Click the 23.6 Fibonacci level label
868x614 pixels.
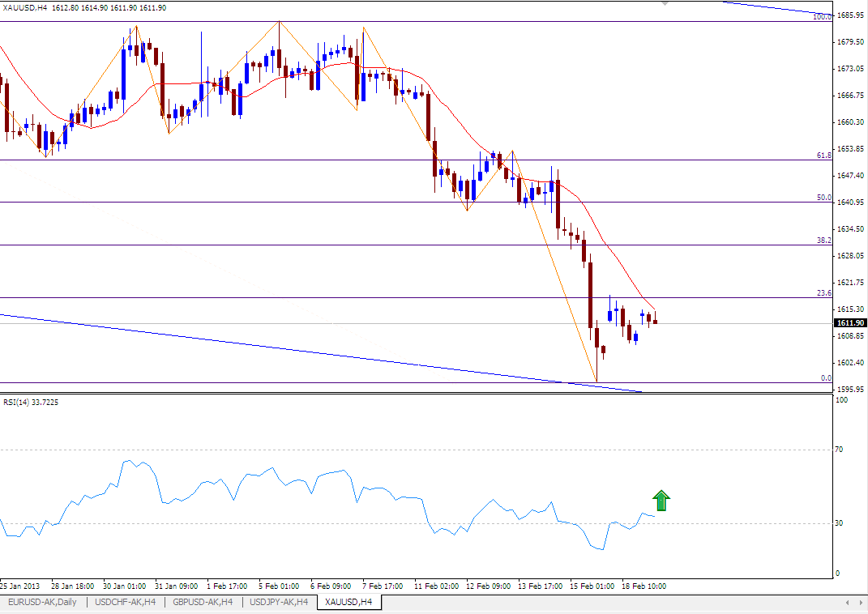[824, 293]
